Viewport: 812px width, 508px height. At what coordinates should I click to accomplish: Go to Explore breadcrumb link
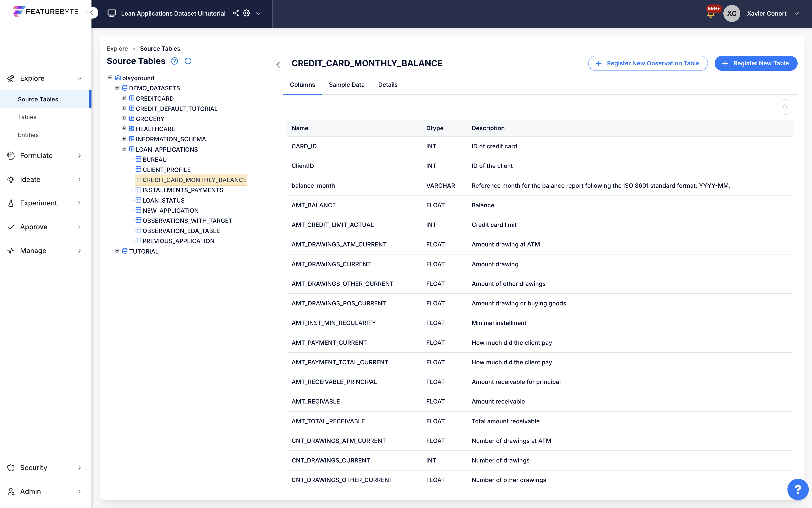(x=117, y=49)
